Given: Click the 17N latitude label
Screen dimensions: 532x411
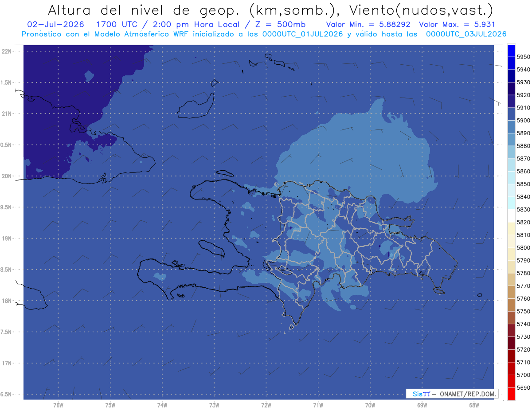Looking at the screenshot, I should point(6,363).
